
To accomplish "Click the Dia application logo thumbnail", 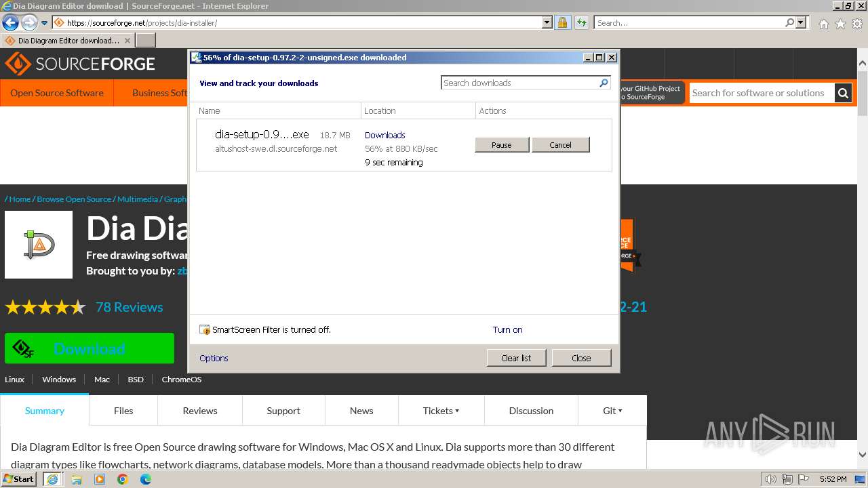I will pyautogui.click(x=39, y=245).
